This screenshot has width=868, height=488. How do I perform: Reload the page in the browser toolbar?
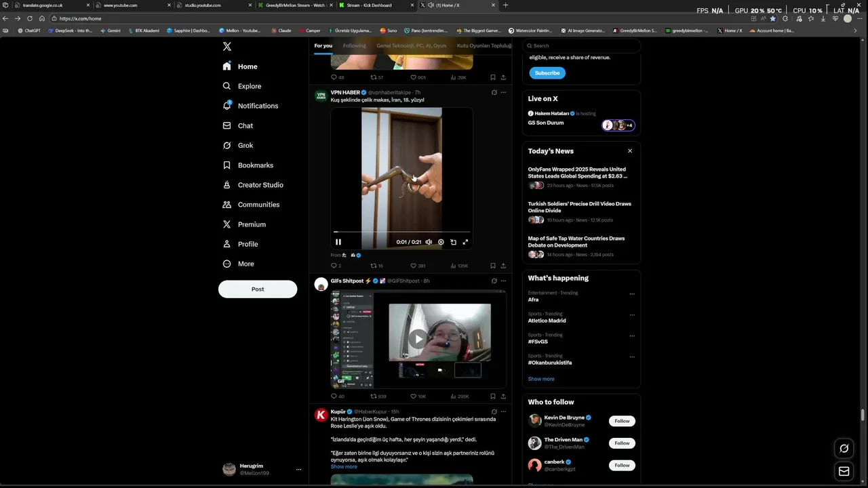[x=30, y=18]
